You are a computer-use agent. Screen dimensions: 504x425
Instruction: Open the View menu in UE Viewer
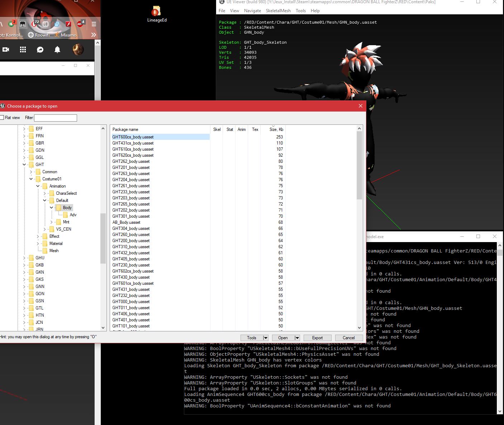[234, 11]
